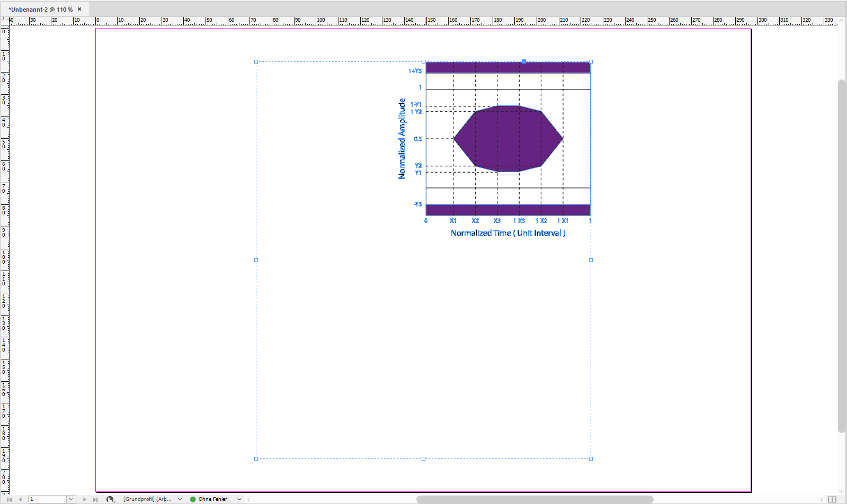Click the frame's top-center selection handle
Viewport: 847px width, 504px height.
click(x=423, y=62)
